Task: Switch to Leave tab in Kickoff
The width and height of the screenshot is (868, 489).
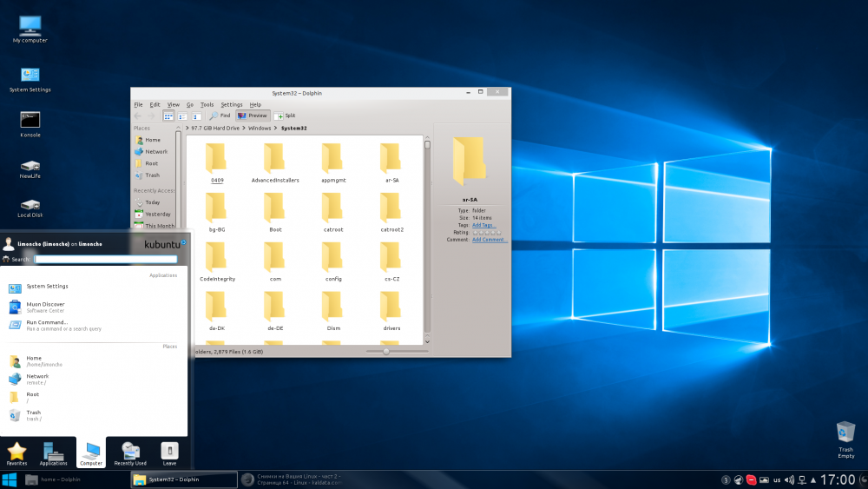Action: click(x=169, y=453)
